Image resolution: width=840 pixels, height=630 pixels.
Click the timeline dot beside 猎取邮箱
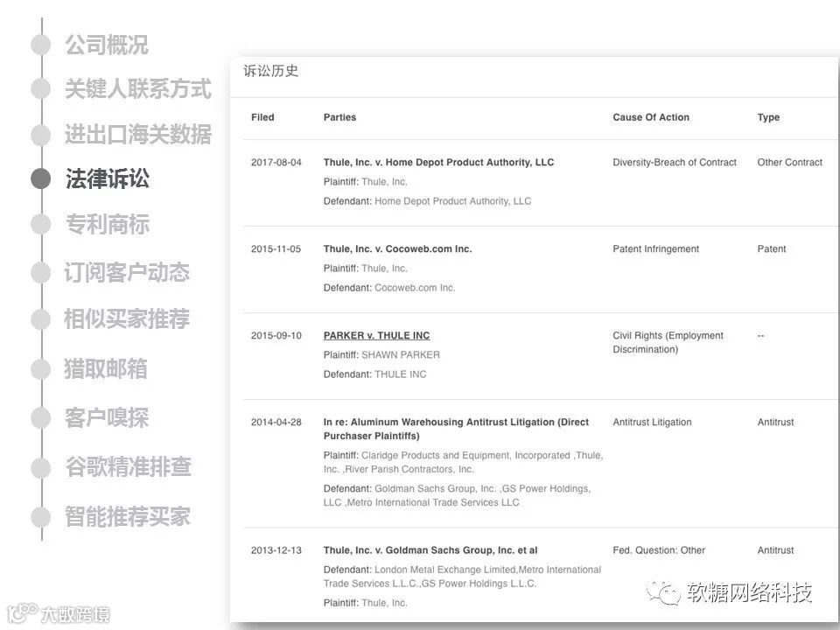coord(41,369)
